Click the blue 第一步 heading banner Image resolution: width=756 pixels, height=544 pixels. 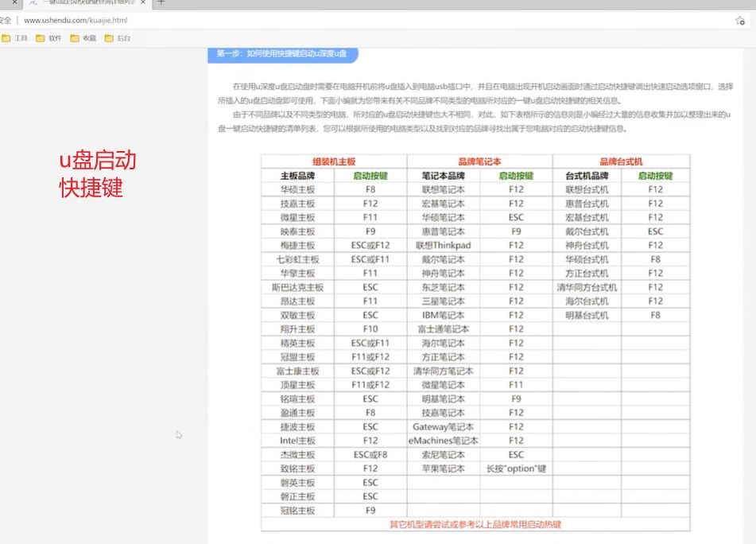tap(282, 54)
